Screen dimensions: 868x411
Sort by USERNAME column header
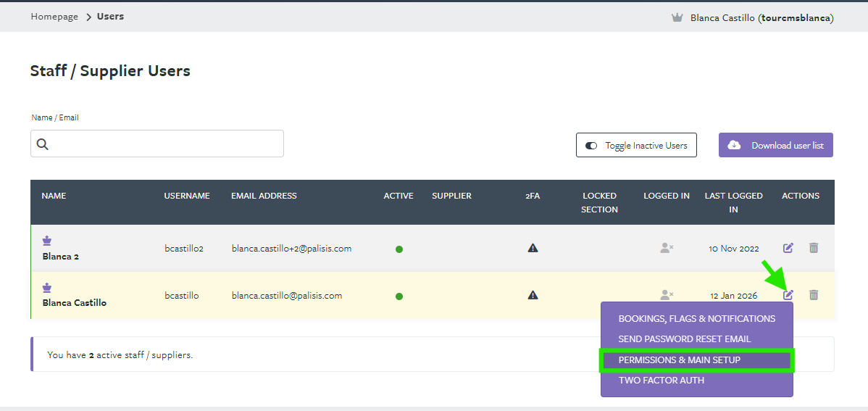187,196
